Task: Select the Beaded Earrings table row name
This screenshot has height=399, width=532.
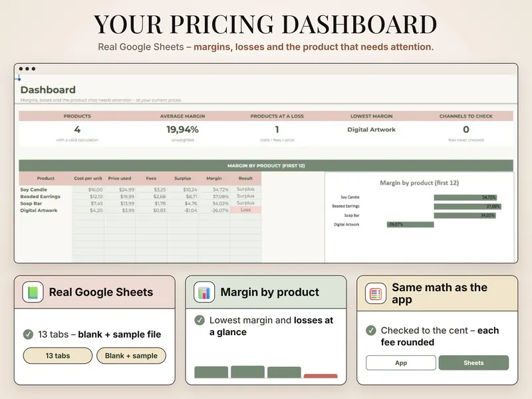Action: [40, 196]
